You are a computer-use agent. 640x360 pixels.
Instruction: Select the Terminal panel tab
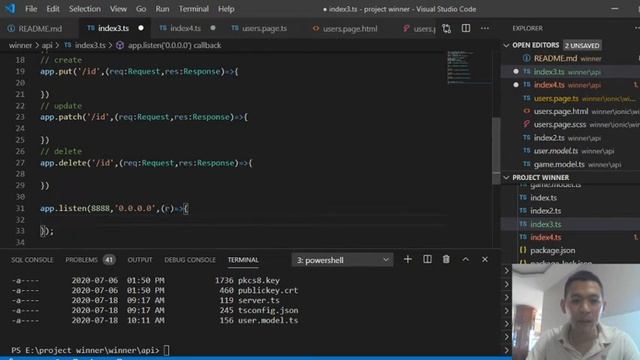coord(243,260)
